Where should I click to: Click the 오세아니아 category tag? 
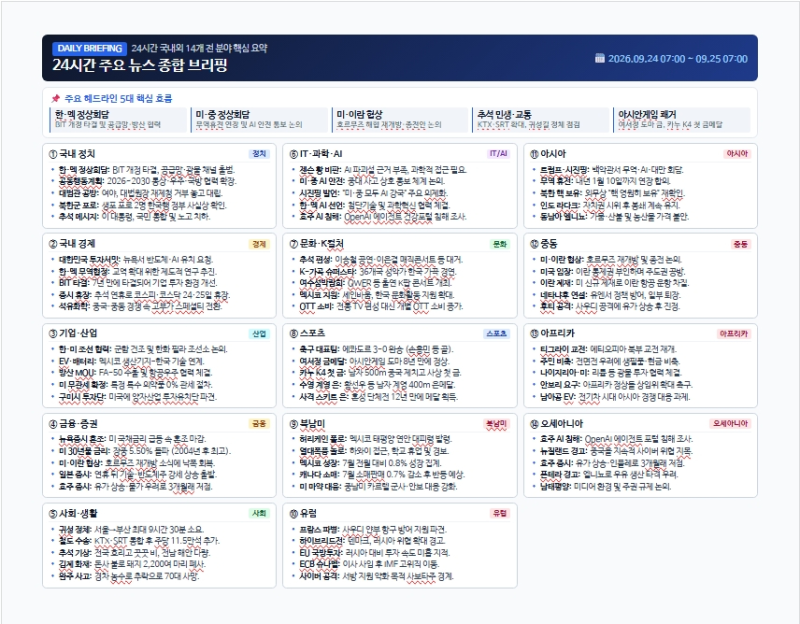[x=731, y=423]
